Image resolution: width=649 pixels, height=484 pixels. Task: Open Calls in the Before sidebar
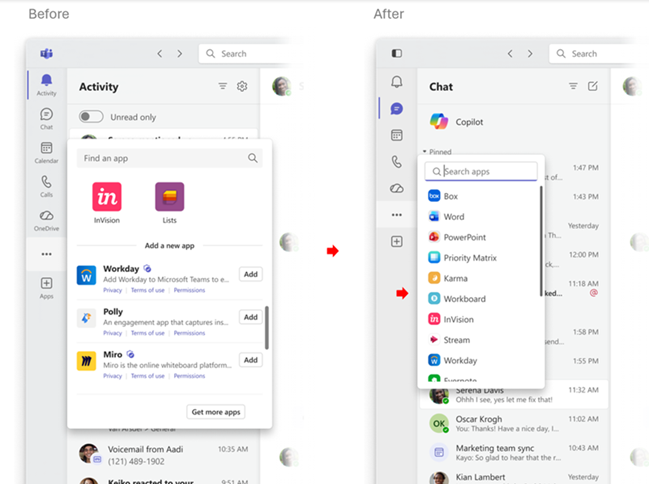point(46,186)
